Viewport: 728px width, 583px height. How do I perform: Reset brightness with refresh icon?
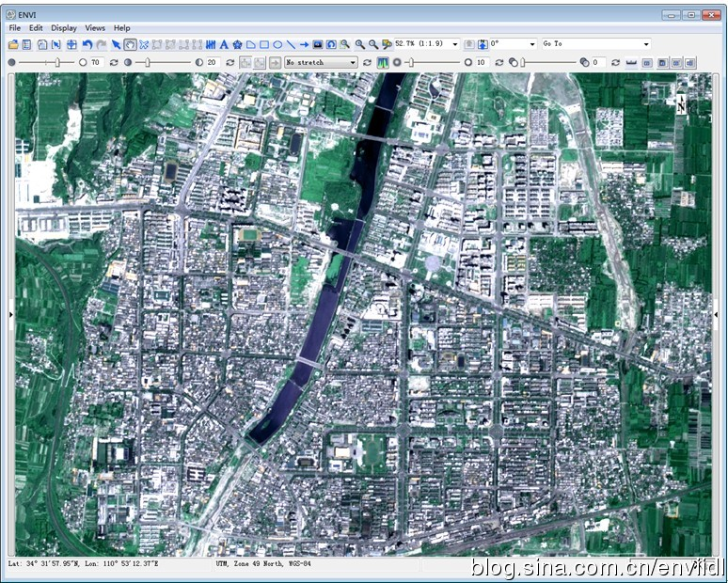pyautogui.click(x=114, y=62)
